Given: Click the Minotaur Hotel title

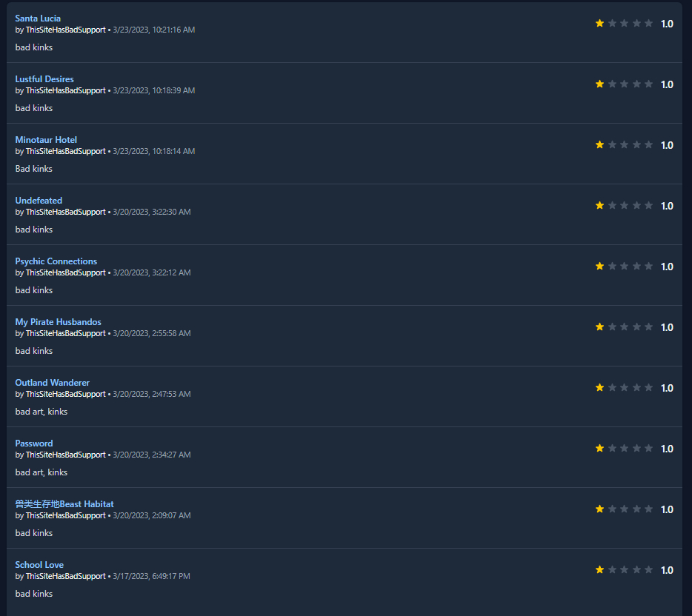Looking at the screenshot, I should [46, 140].
